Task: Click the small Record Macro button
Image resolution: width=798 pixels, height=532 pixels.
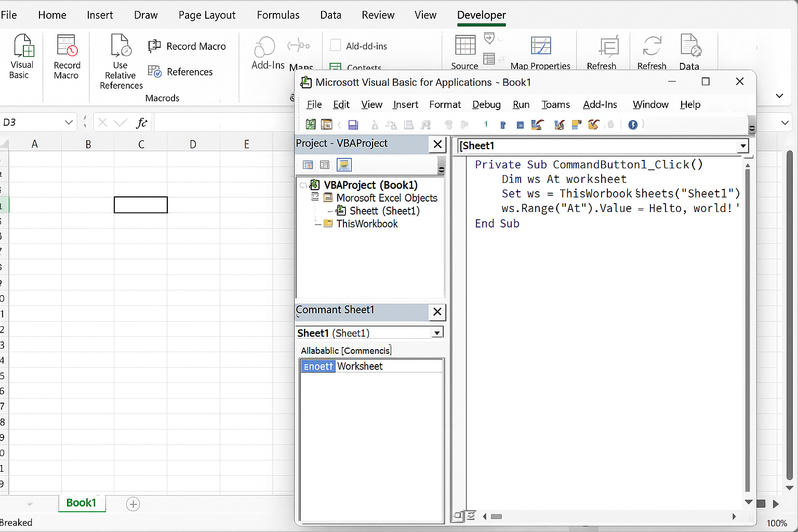Action: [x=187, y=46]
